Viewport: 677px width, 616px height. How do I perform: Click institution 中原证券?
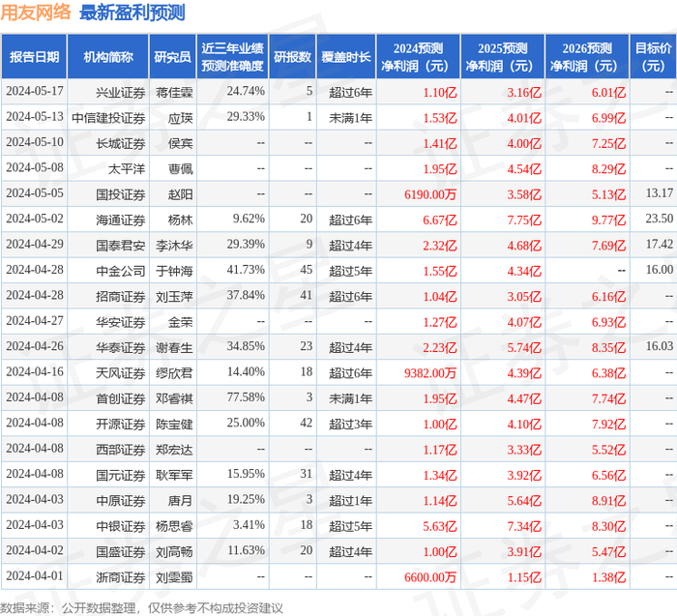pos(121,500)
